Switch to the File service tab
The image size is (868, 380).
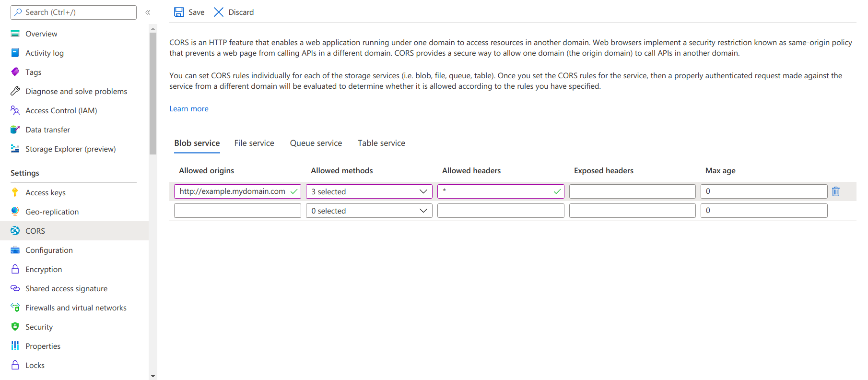pyautogui.click(x=254, y=143)
